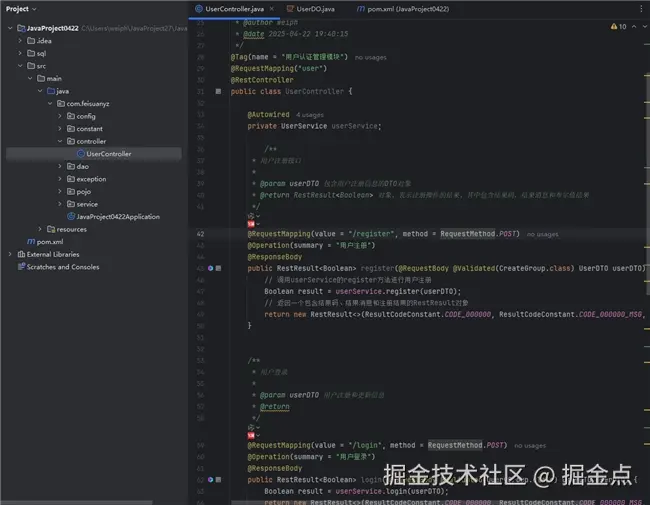Collapse the src folder
This screenshot has height=505, width=650.
click(20, 66)
